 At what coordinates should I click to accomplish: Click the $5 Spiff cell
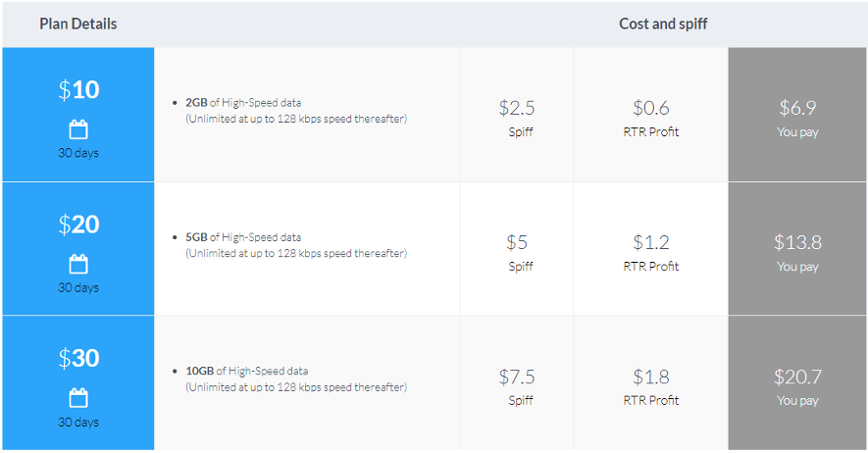point(517,249)
